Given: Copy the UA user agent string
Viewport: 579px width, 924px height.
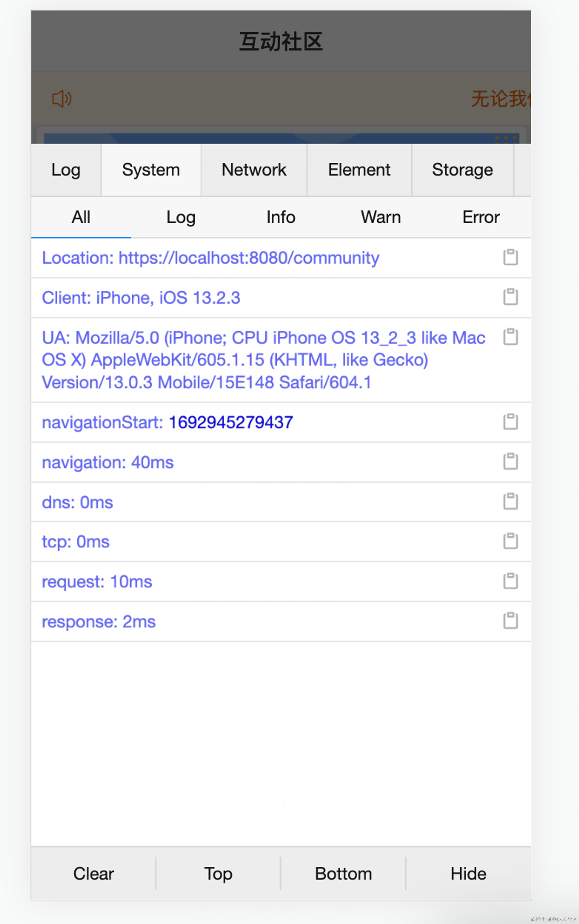Looking at the screenshot, I should coord(510,337).
